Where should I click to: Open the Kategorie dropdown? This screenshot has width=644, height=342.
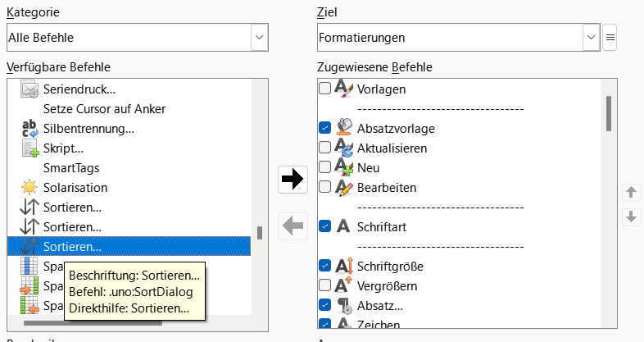[138, 38]
